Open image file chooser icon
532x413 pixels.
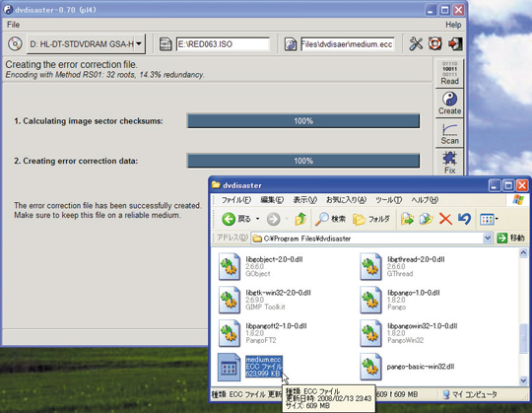coord(166,44)
